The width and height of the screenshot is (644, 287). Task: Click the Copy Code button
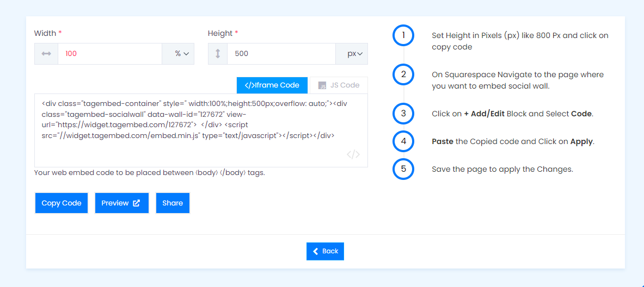pos(62,203)
